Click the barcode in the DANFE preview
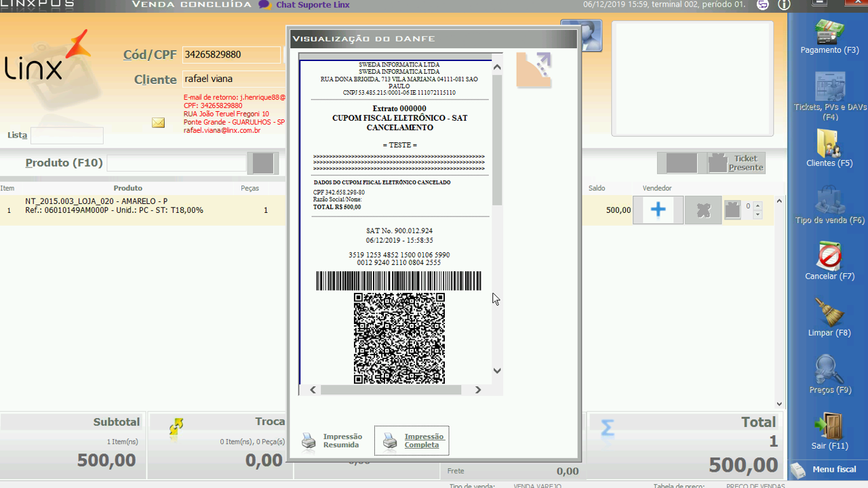Image resolution: width=868 pixels, height=488 pixels. 399,281
